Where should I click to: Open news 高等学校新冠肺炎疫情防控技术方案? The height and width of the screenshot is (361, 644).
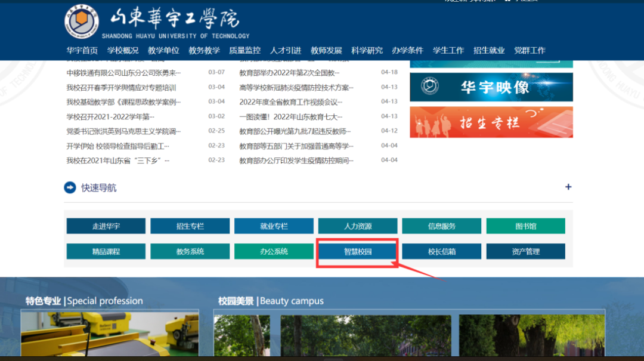click(x=296, y=88)
